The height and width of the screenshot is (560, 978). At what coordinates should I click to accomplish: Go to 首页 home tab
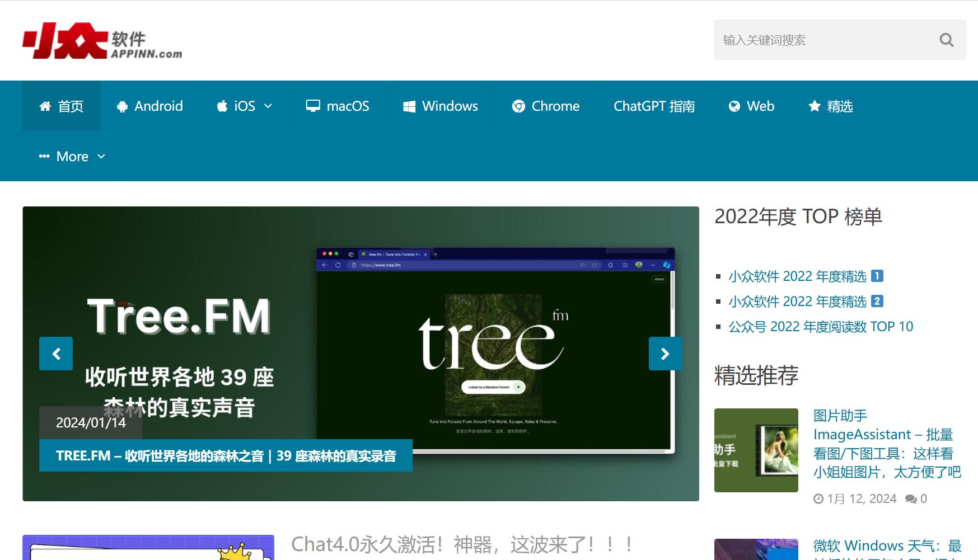pos(62,106)
